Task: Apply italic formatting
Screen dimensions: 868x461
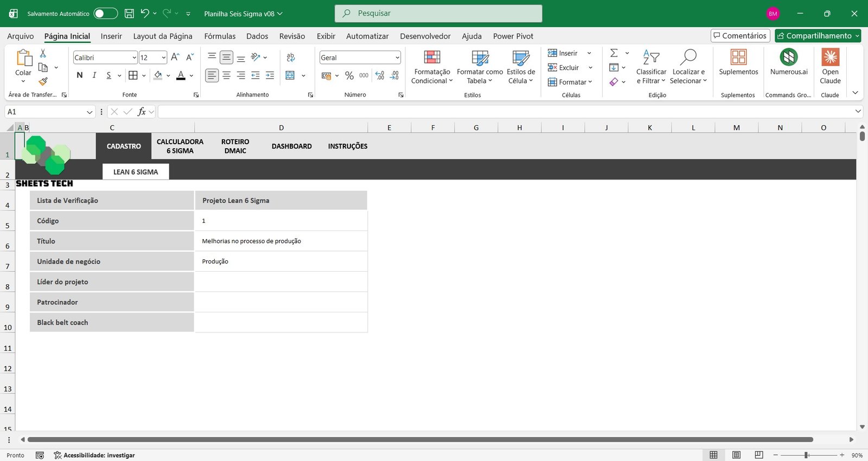Action: (94, 75)
